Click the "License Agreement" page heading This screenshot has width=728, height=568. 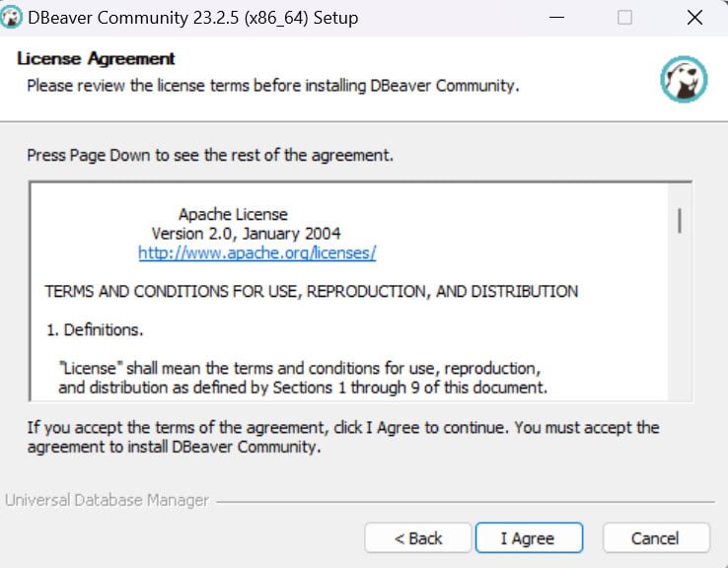(97, 59)
